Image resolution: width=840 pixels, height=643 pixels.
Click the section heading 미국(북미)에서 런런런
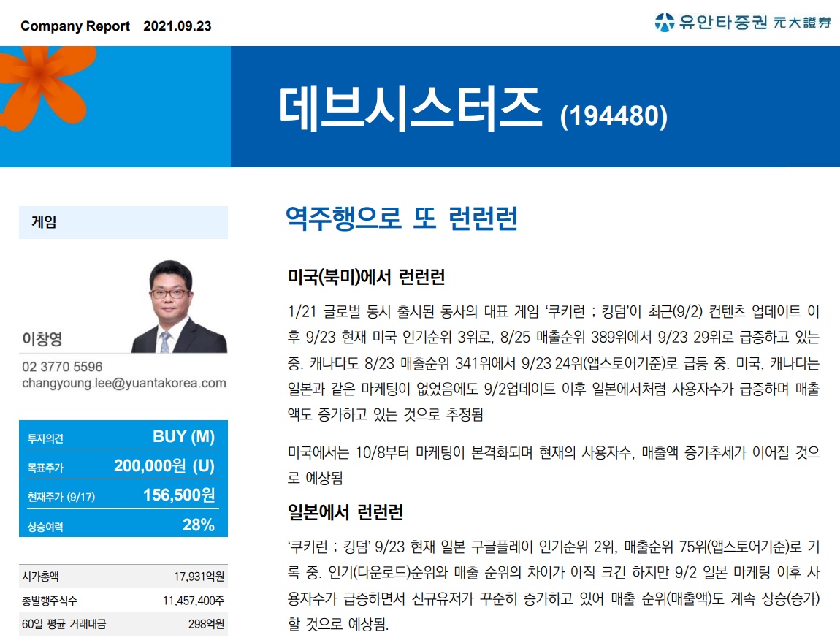tap(367, 277)
